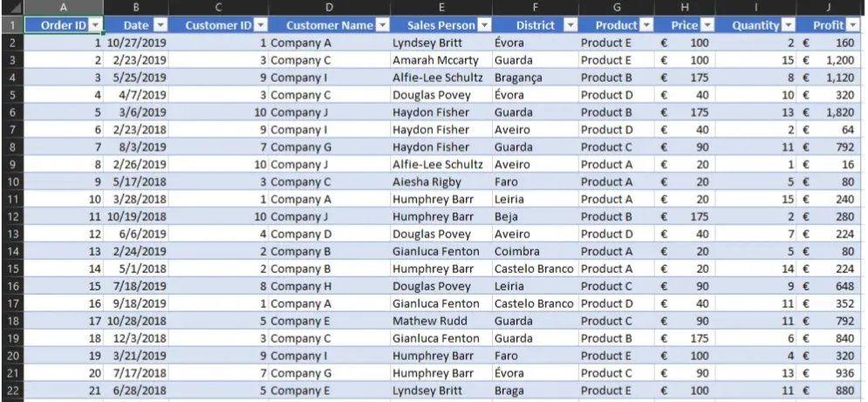This screenshot has height=402, width=868.
Task: Open the Price column filter arrow
Action: click(x=707, y=25)
